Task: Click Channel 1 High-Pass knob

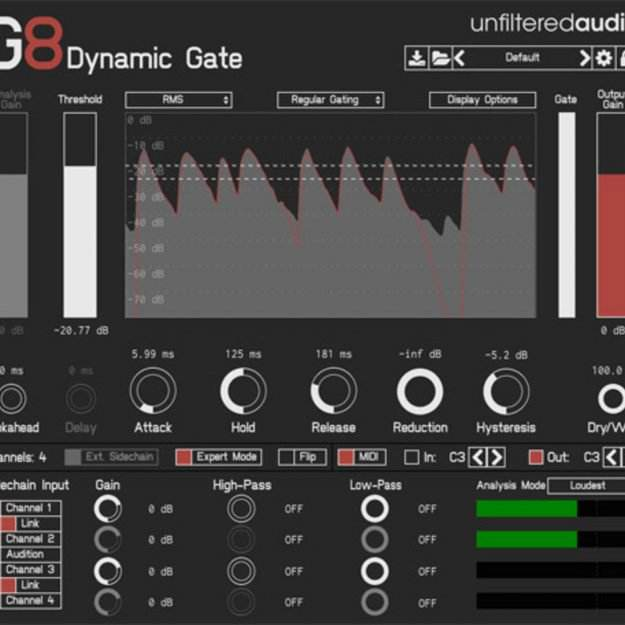Action: (x=241, y=509)
